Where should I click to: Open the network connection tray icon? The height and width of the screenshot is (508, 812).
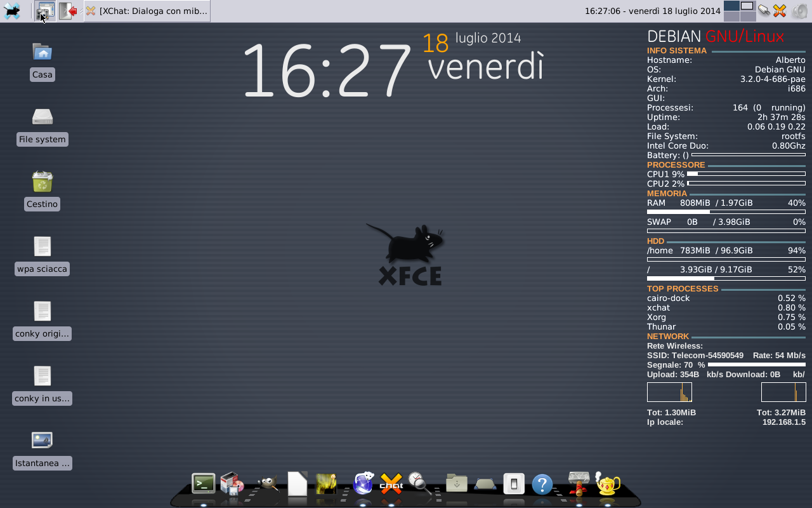[x=764, y=11]
